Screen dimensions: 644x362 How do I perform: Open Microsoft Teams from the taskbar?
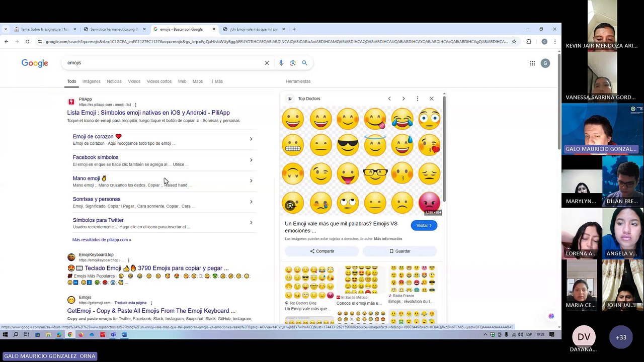tap(113, 334)
